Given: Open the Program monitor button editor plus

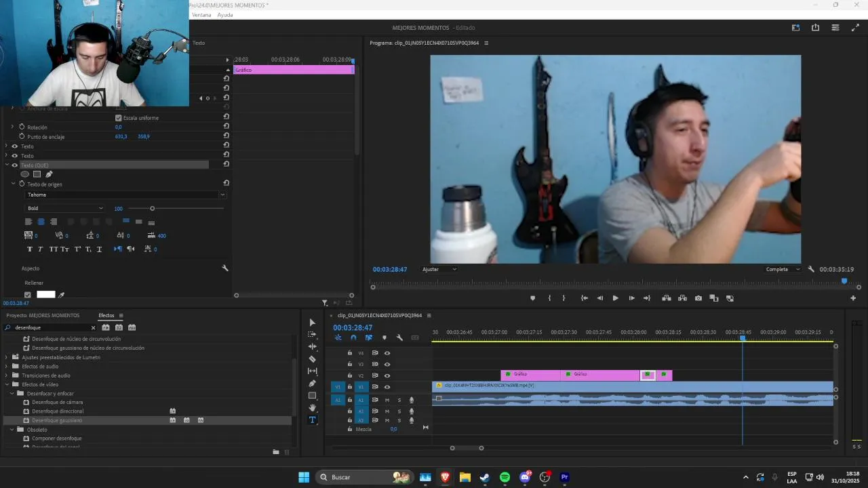Looking at the screenshot, I should (853, 298).
